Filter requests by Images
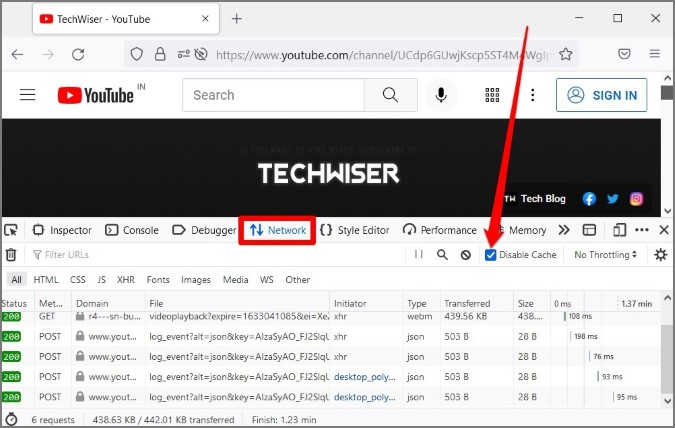The width and height of the screenshot is (675, 428). pos(196,280)
